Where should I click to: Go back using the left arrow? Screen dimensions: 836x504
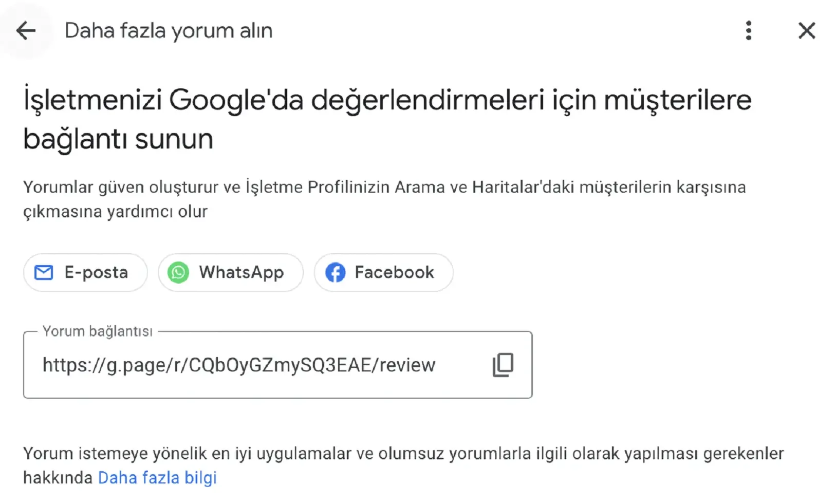(26, 31)
